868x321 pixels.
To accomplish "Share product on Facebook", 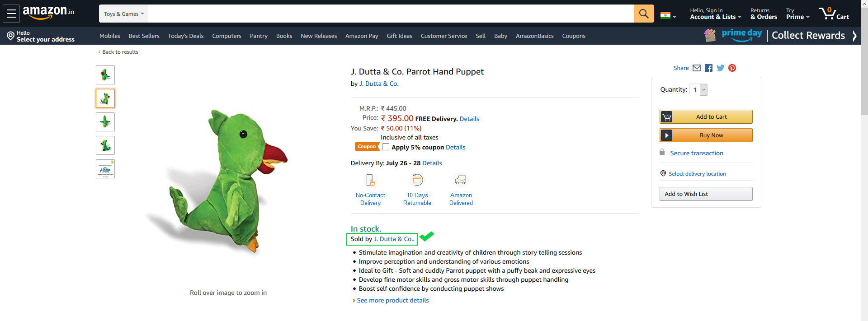I will pos(708,68).
